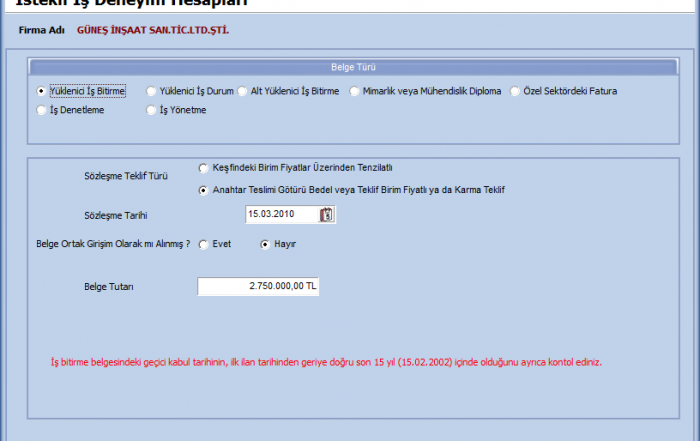700x441 pixels.
Task: Choose Özel Sektördeki Fatura document type
Action: 516,91
